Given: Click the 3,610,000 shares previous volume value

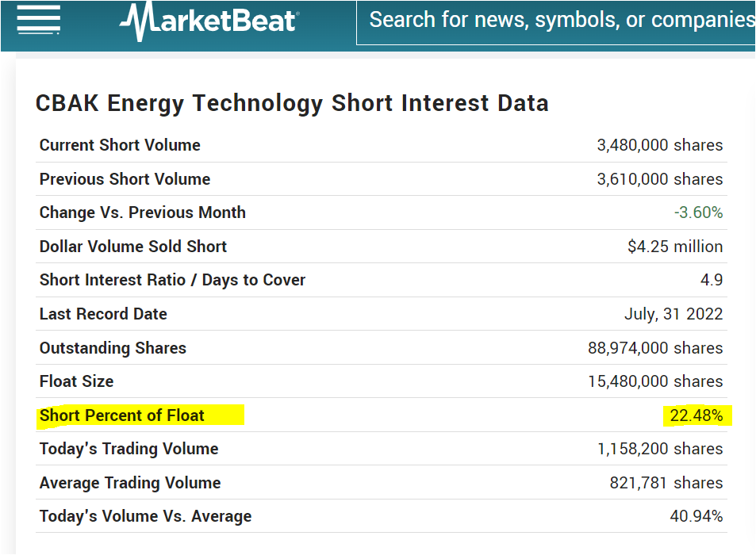Looking at the screenshot, I should point(659,179).
